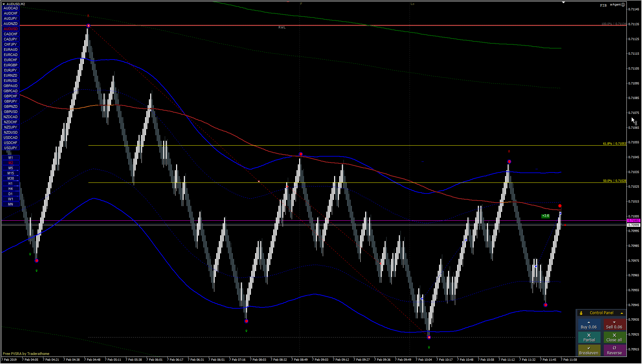Click the RWL label on red line
642x364 pixels.
point(282,28)
